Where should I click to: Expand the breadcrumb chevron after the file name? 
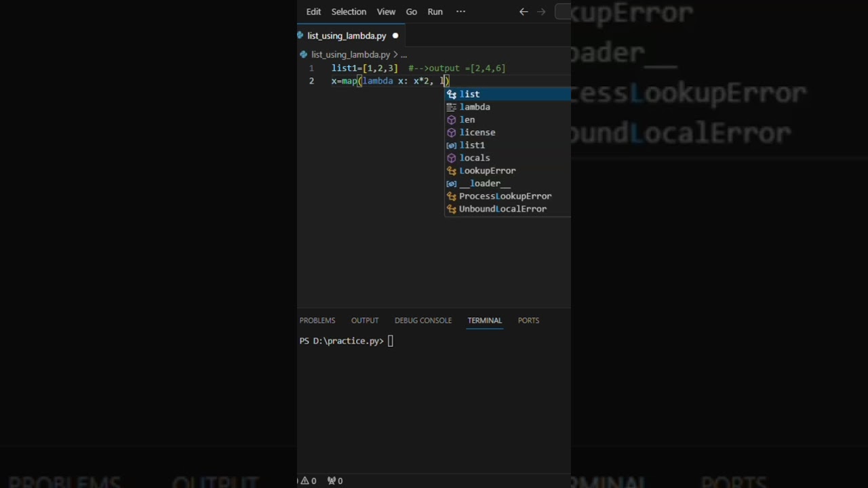(395, 54)
